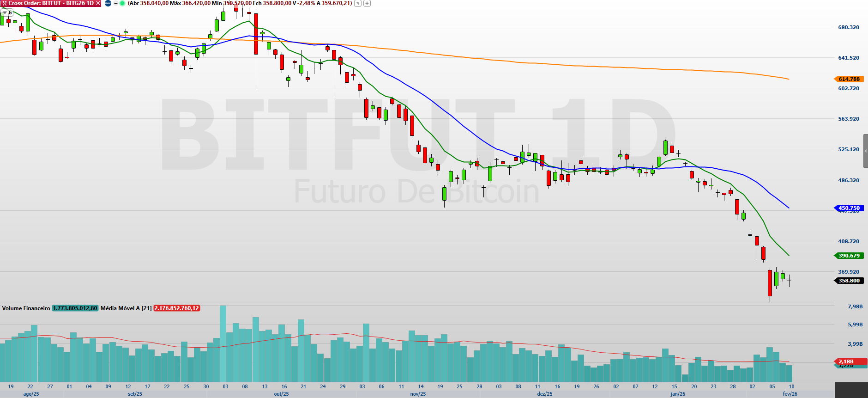
Task: Click the orange 614.788 moving average tag
Action: click(x=849, y=79)
